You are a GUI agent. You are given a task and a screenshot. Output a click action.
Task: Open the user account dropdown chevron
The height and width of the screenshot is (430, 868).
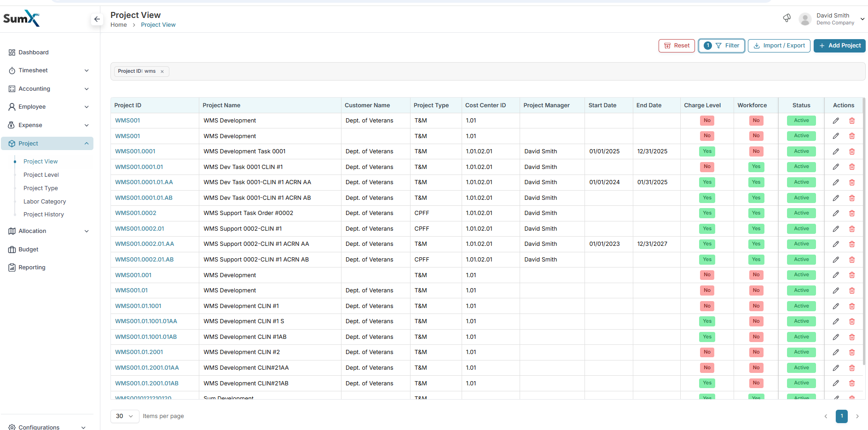pyautogui.click(x=862, y=19)
